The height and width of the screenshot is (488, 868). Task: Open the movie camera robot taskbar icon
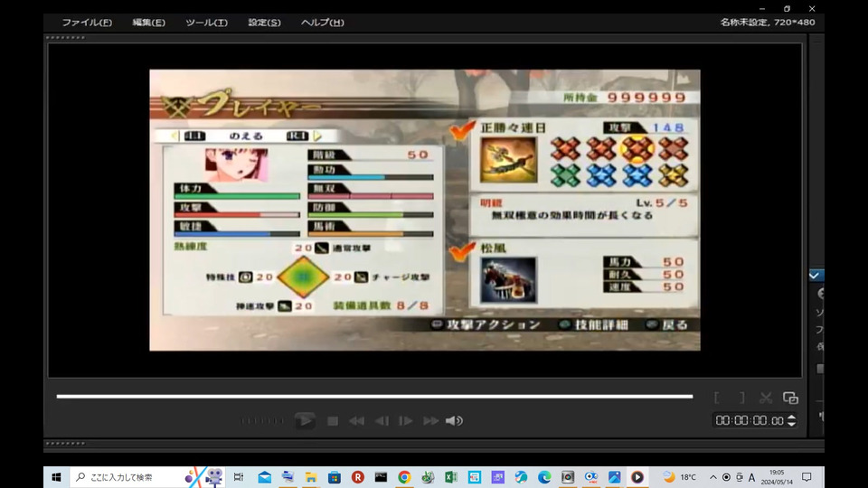[214, 476]
